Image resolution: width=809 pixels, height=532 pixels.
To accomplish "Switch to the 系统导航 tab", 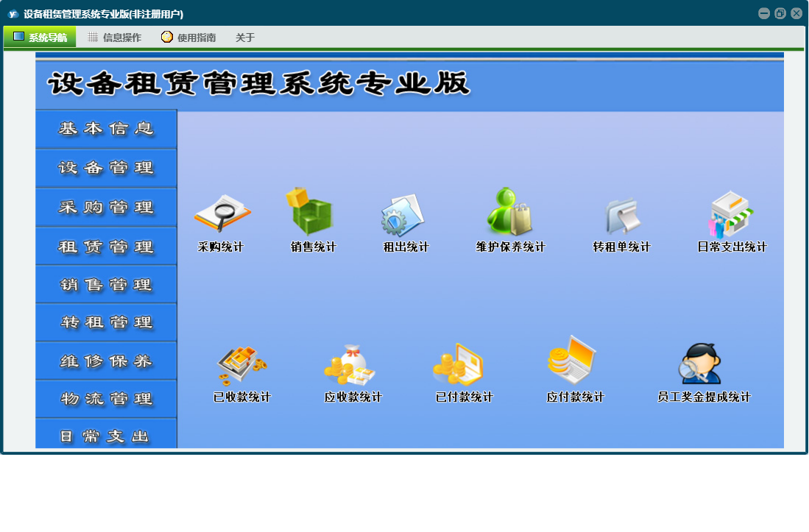I will 40,37.
